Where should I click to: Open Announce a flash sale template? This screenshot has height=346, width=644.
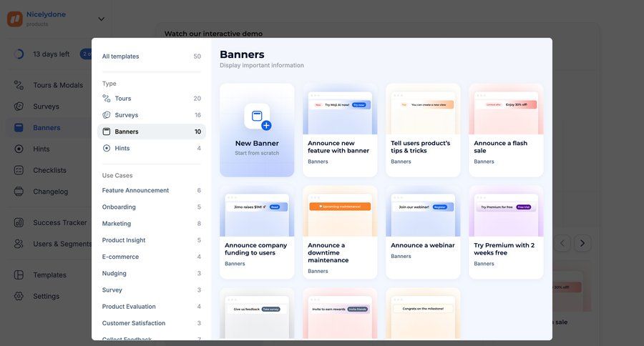pyautogui.click(x=506, y=130)
